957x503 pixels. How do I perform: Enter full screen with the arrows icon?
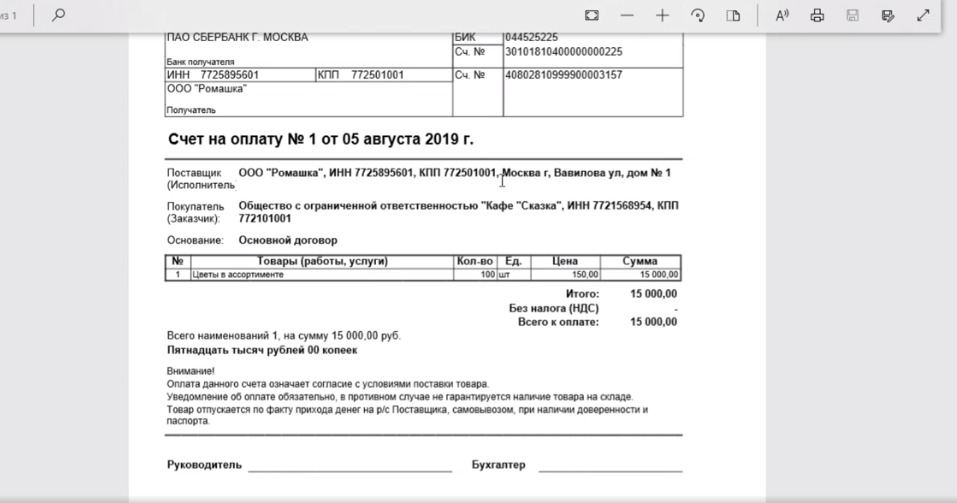pyautogui.click(x=922, y=15)
